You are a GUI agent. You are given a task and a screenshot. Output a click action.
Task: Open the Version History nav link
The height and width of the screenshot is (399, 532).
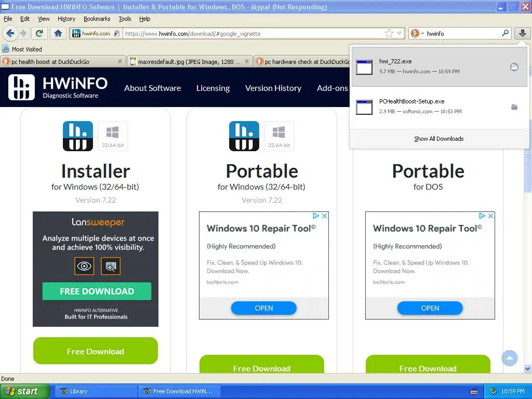click(273, 88)
